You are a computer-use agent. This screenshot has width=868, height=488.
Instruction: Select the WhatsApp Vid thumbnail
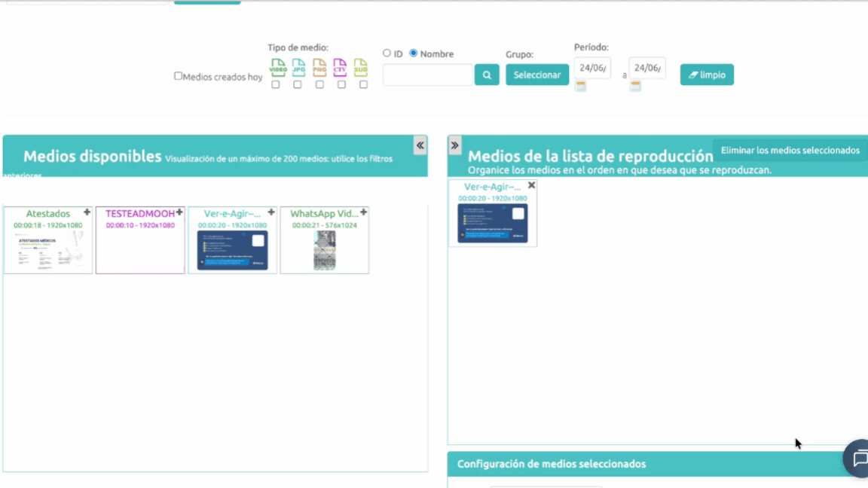[x=325, y=251]
